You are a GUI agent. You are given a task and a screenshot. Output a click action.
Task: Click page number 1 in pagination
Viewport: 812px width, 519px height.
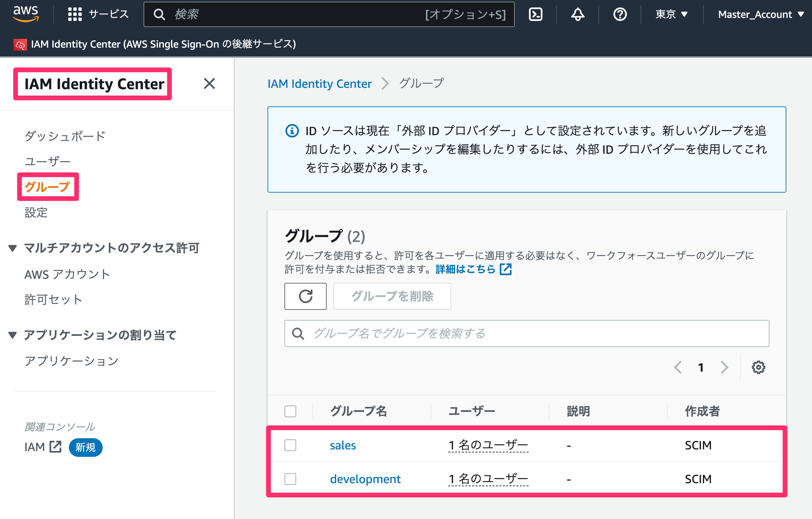point(701,367)
